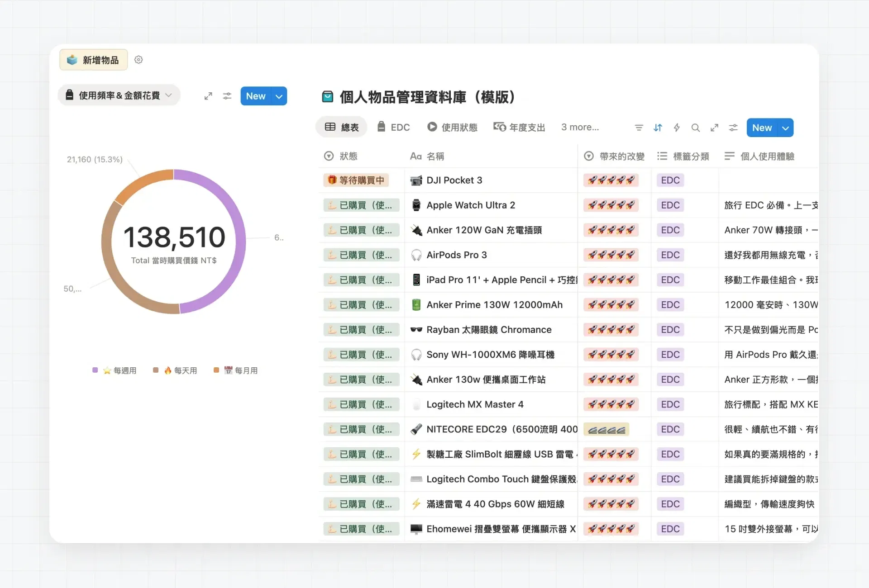This screenshot has width=869, height=588.
Task: Expand the database New button dropdown arrow
Action: tap(786, 128)
